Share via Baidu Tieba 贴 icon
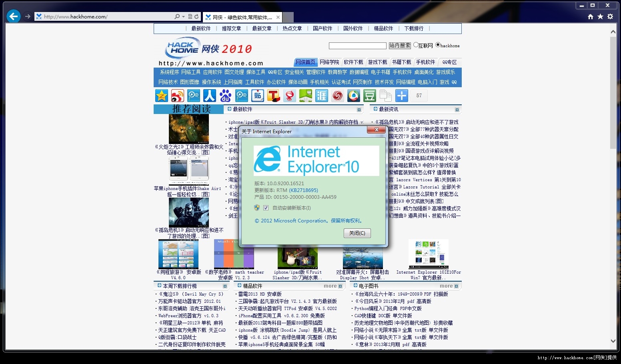The height and width of the screenshot is (364, 621). click(x=258, y=96)
